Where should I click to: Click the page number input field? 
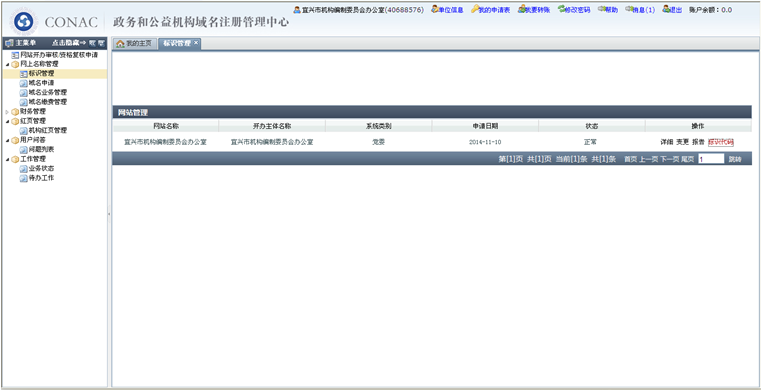pos(711,159)
